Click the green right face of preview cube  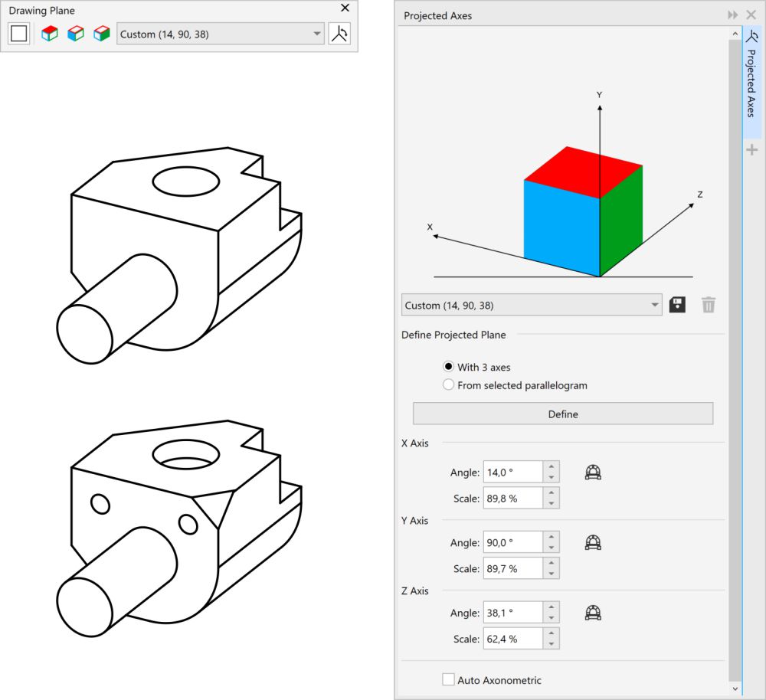[x=621, y=221]
